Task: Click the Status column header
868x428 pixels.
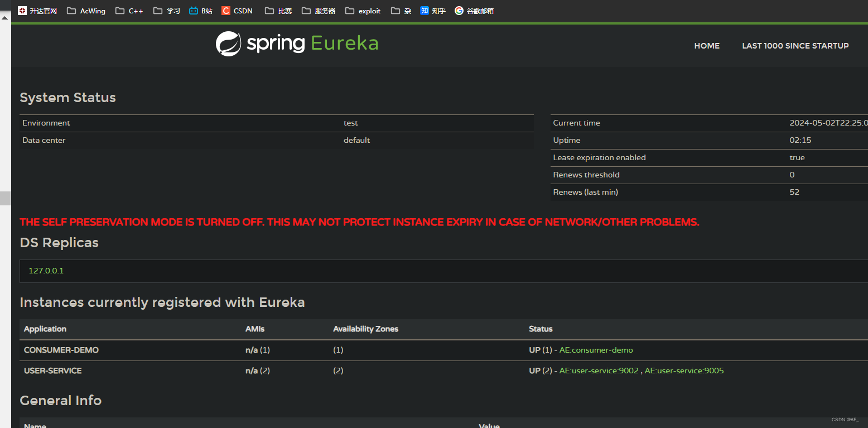Action: pyautogui.click(x=541, y=329)
